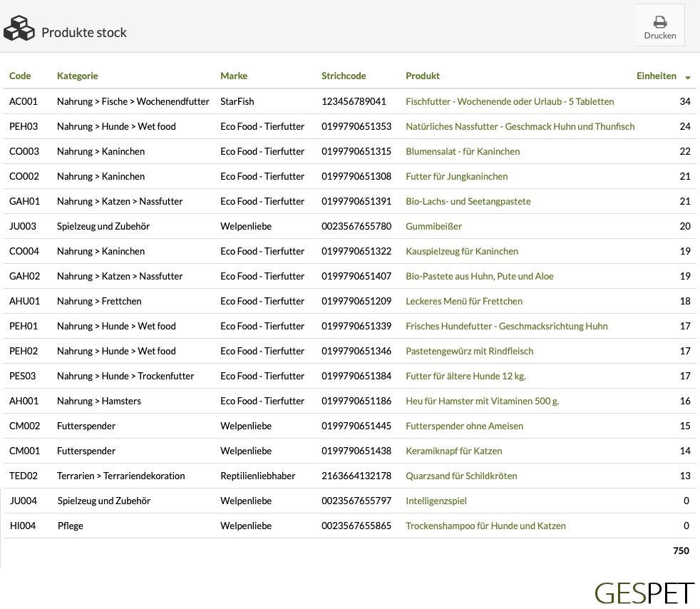This screenshot has height=609, width=700.
Task: Click category Nahrung > Fische > Wochenendfutter
Action: click(133, 101)
